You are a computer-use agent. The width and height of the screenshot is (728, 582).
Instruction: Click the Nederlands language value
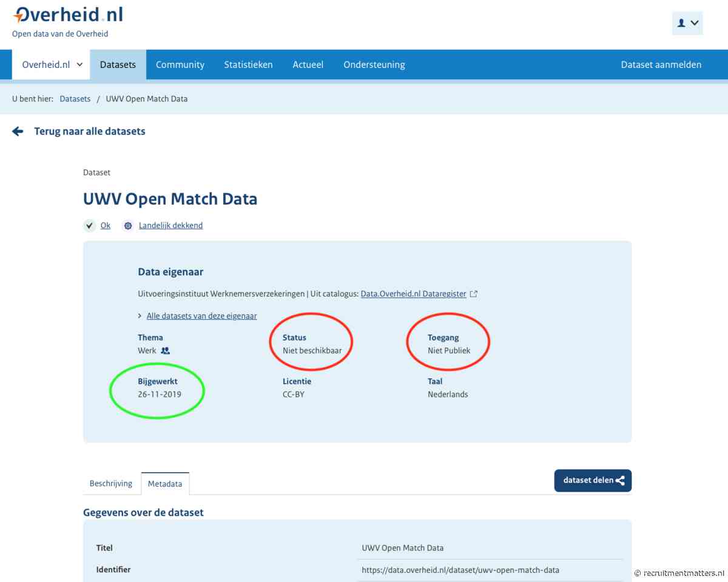pyautogui.click(x=448, y=394)
